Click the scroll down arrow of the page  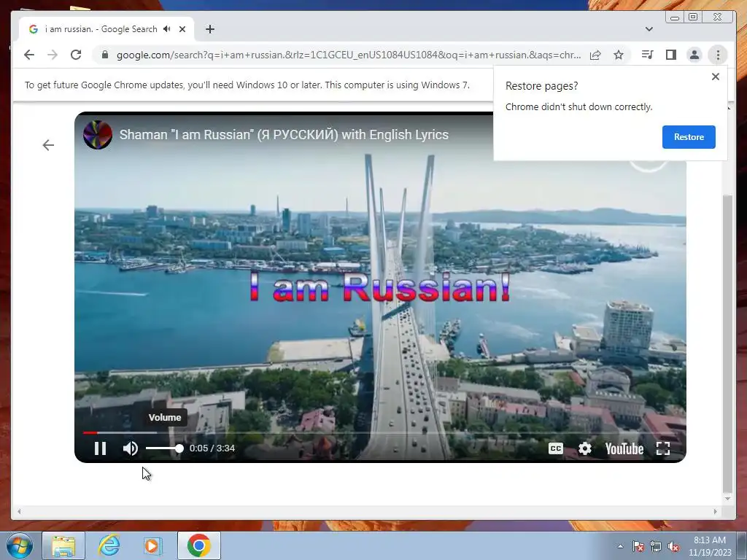[x=727, y=499]
